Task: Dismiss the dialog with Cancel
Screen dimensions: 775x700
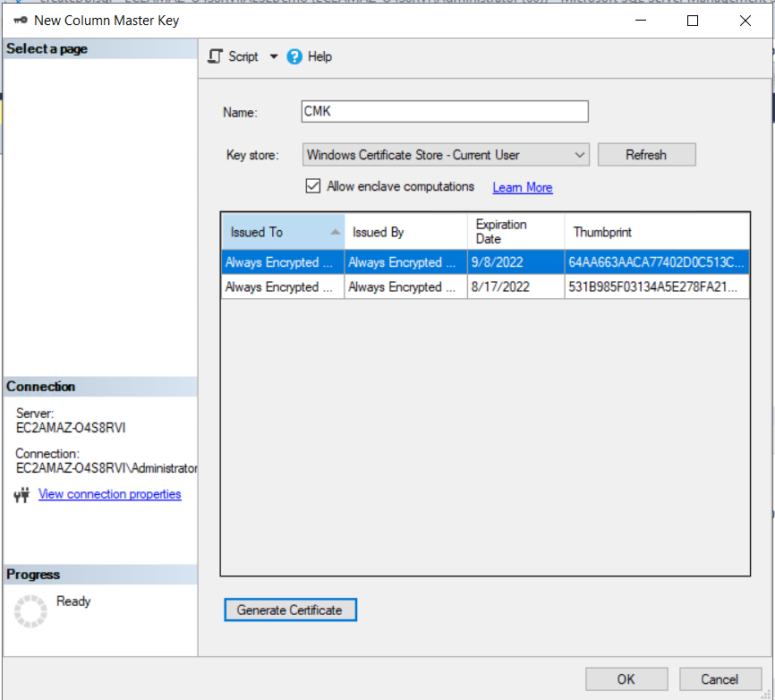Action: pos(720,679)
